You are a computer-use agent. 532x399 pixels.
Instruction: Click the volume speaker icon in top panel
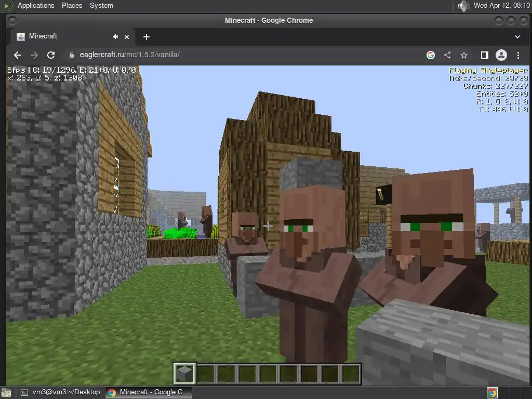click(462, 6)
